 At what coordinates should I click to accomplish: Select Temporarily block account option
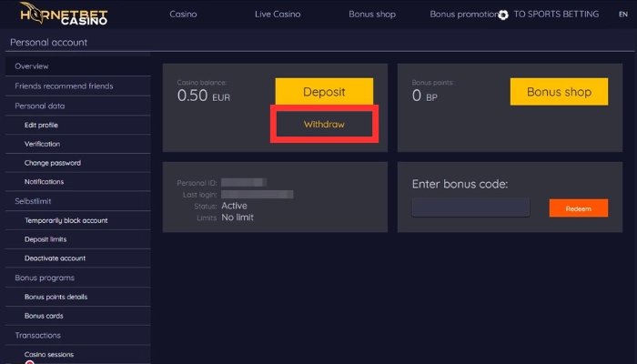[x=66, y=220]
